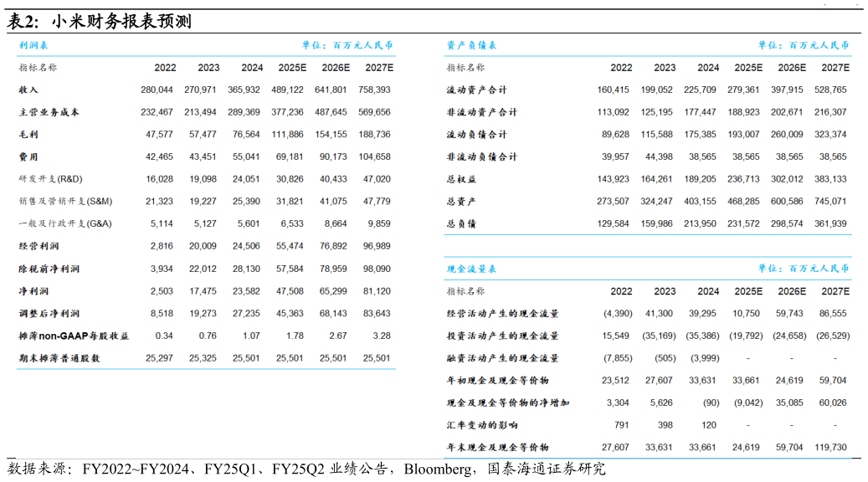This screenshot has height=482, width=868.
Task: Select the 利润表 section header
Action: coord(33,45)
